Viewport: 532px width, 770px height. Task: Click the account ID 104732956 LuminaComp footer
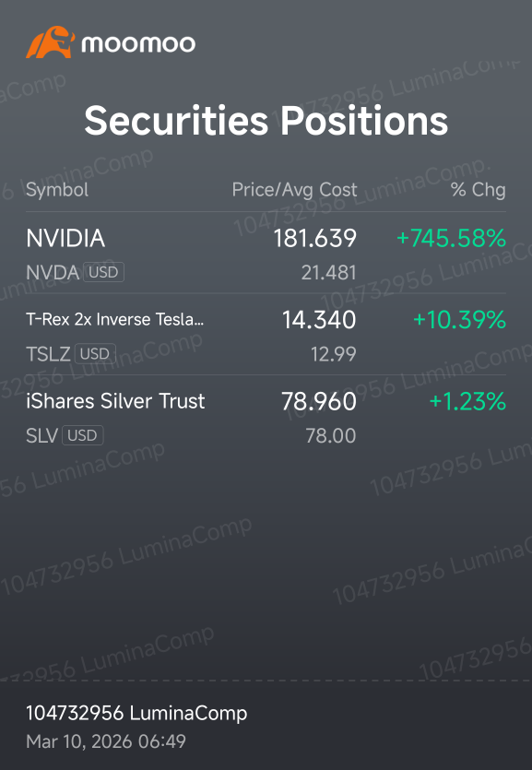(136, 713)
